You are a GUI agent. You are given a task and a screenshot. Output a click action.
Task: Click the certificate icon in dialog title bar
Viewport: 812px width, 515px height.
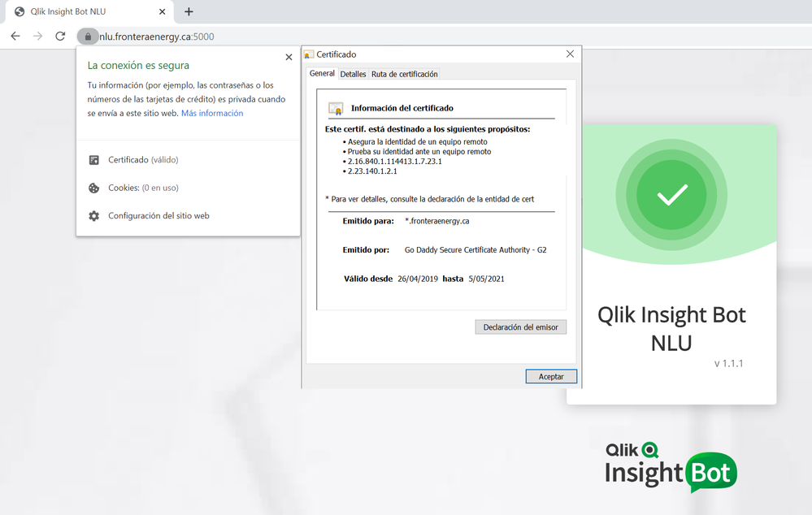pyautogui.click(x=309, y=54)
